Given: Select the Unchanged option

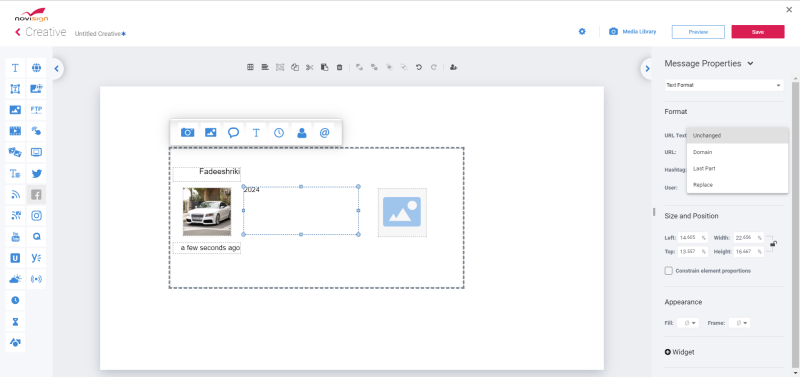Looking at the screenshot, I should (x=737, y=136).
